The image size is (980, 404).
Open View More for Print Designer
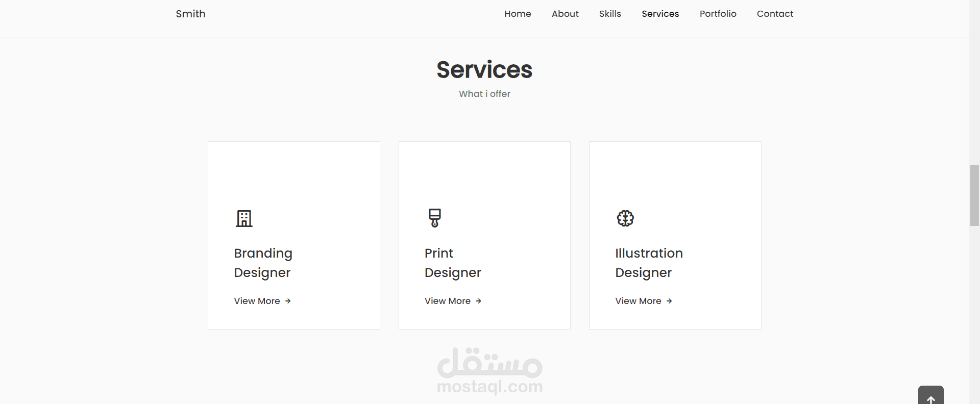coord(453,301)
